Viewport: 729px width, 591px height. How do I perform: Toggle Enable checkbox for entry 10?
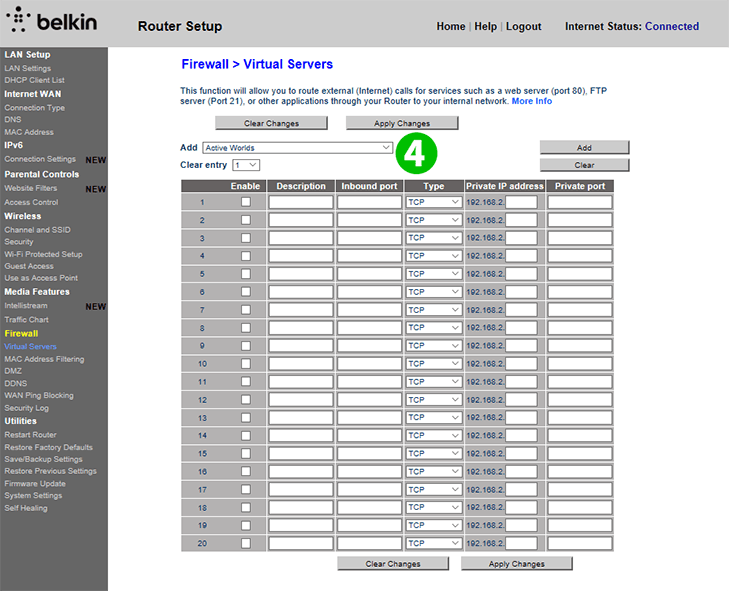[246, 364]
